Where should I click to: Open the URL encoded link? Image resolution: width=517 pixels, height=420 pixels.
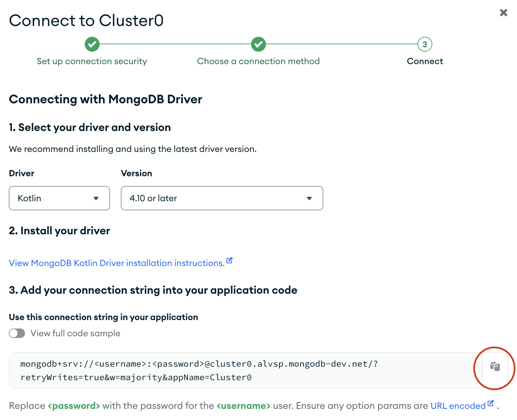point(458,406)
